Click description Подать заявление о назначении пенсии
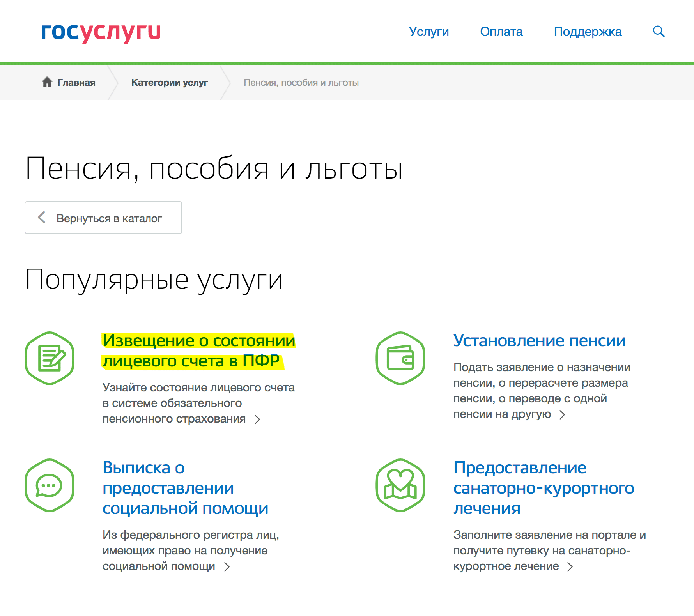Viewport: 694px width, 616px height. 542,391
